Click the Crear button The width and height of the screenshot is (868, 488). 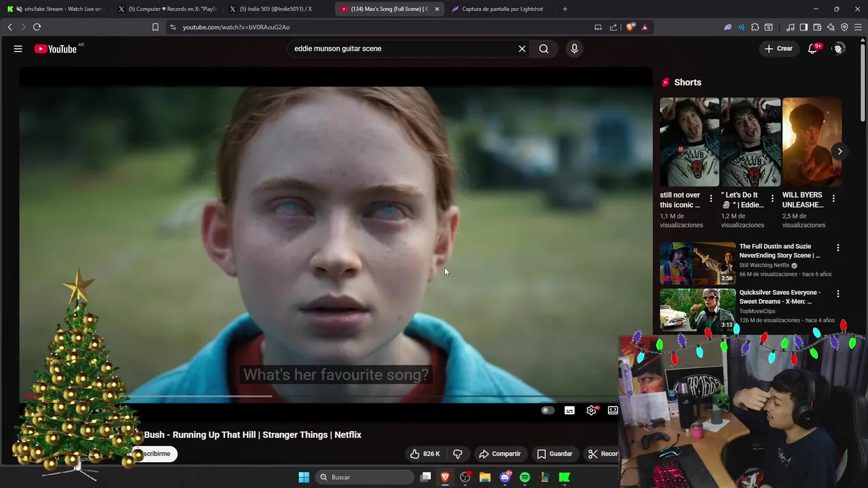(x=778, y=49)
